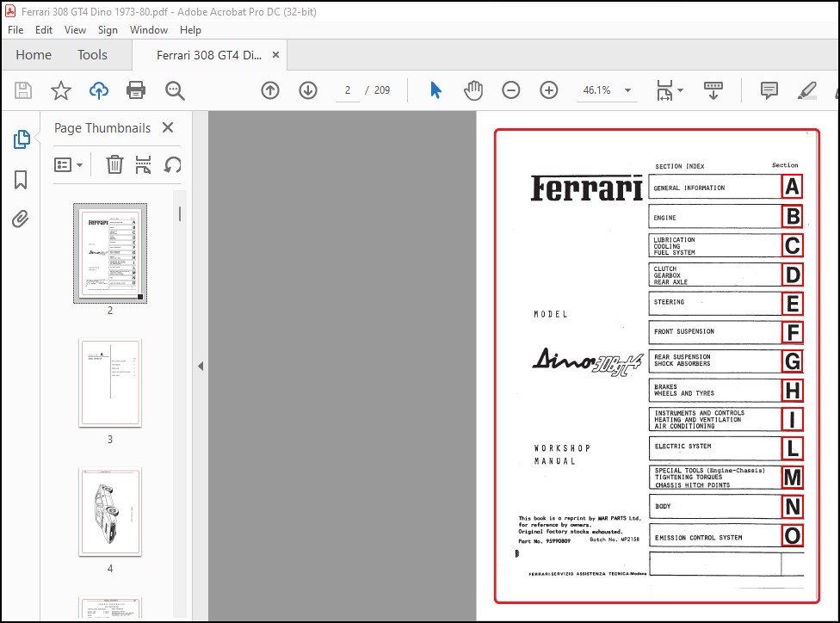Delete selected page with trash icon
Screen dimensions: 840x623
(114, 164)
